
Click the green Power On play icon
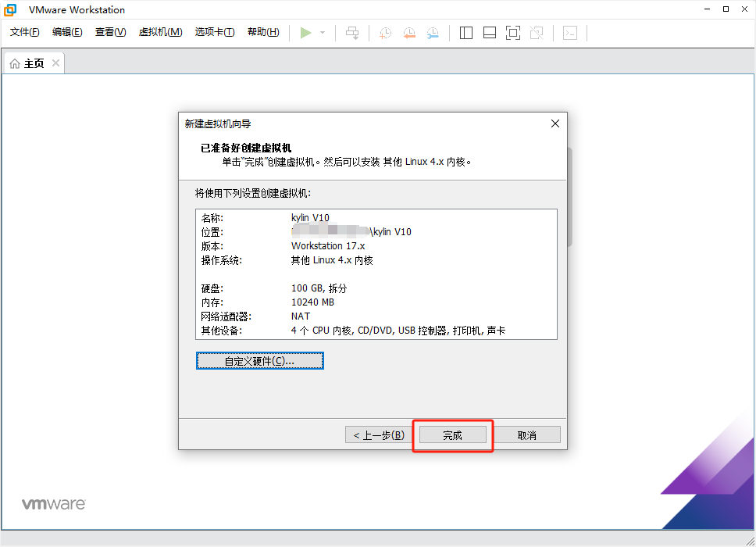tap(305, 33)
